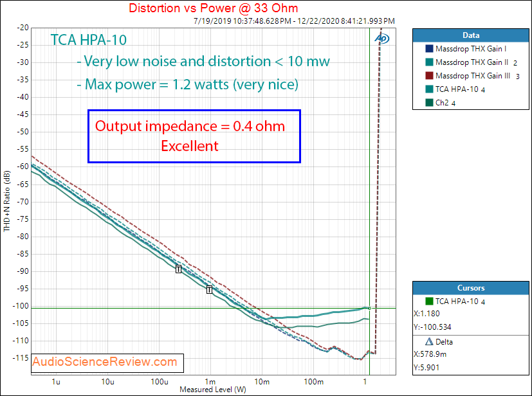The height and width of the screenshot is (396, 532).
Task: Click the TCA HPA-10 swatch in Data legend
Action: point(430,89)
